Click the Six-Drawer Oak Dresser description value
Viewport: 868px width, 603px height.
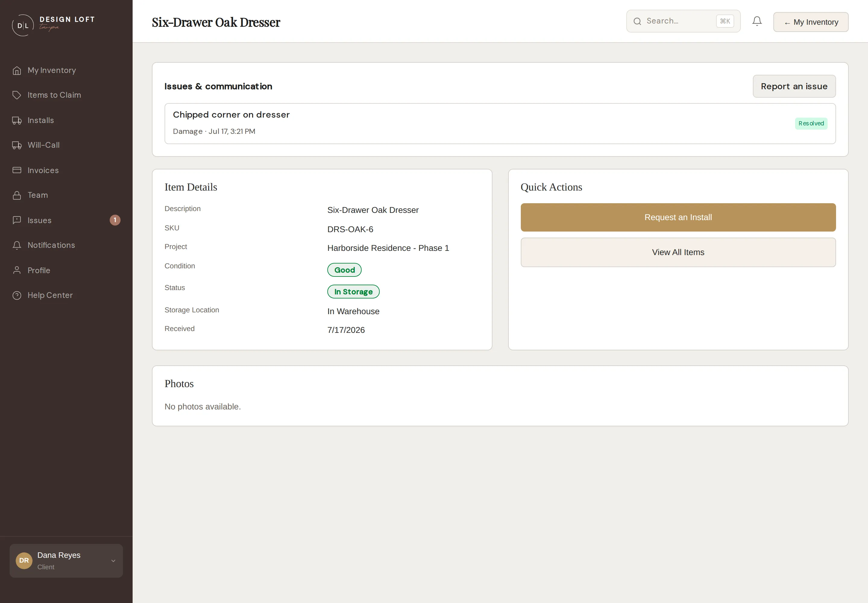[x=373, y=210]
